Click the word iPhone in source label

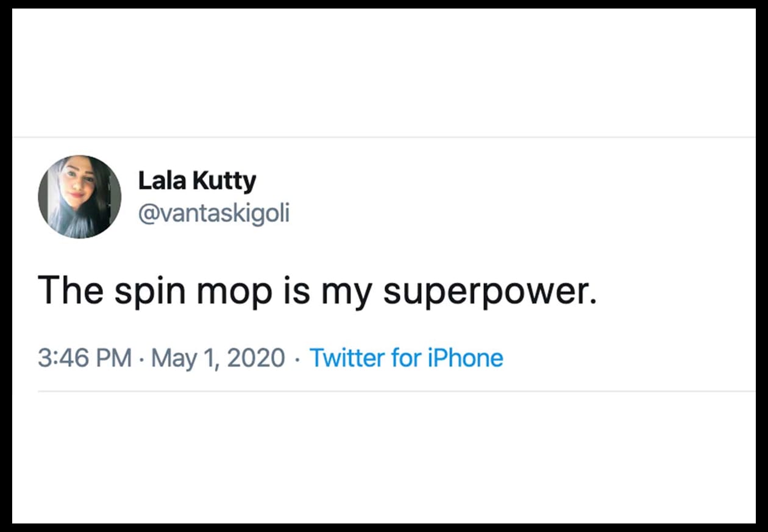pos(465,358)
